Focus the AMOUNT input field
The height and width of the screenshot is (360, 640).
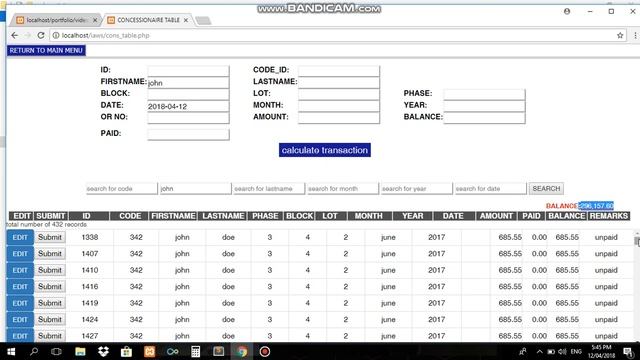pos(339,118)
